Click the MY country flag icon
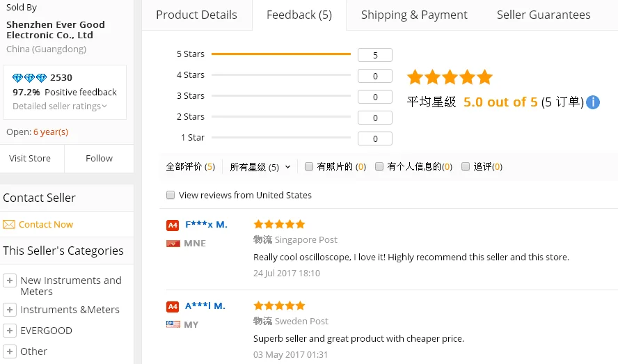Image resolution: width=618 pixels, height=364 pixels. [173, 324]
